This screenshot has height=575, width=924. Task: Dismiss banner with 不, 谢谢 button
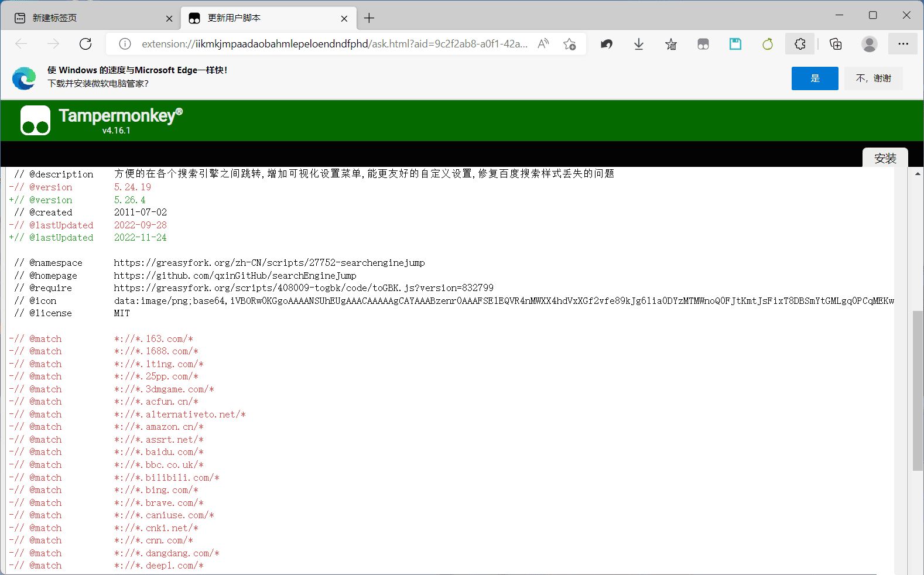(x=873, y=78)
